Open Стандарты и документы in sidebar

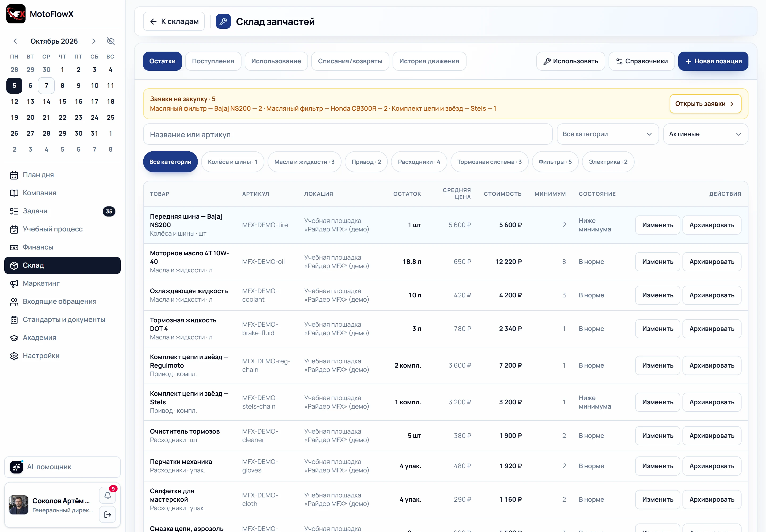(62, 320)
